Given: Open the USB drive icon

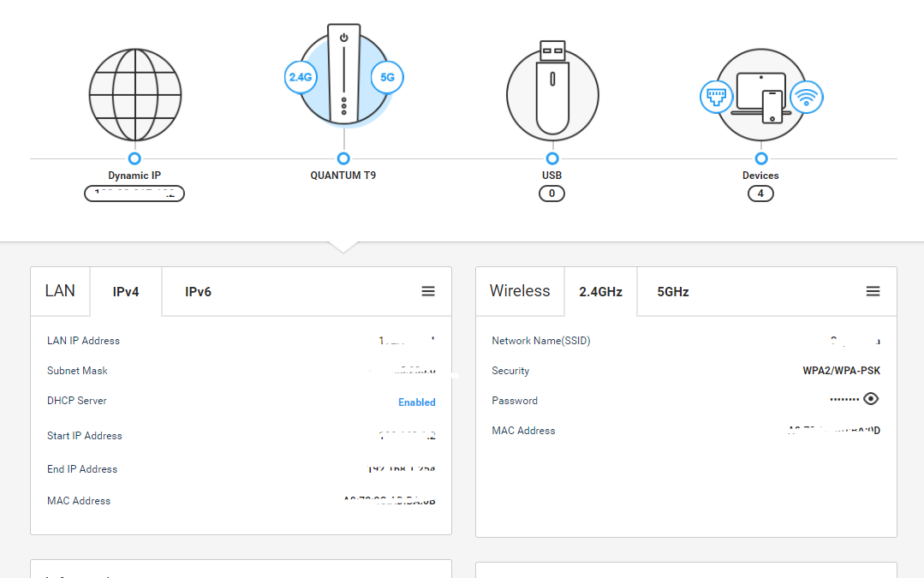Looking at the screenshot, I should pos(552,92).
